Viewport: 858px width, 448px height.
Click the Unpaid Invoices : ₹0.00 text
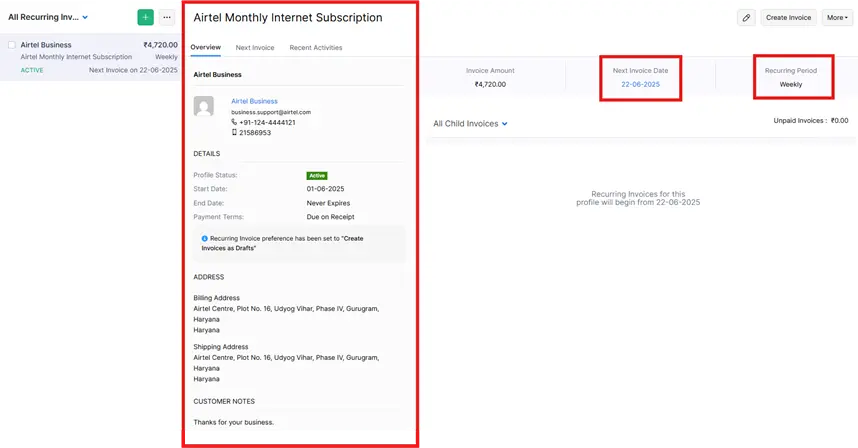(811, 120)
